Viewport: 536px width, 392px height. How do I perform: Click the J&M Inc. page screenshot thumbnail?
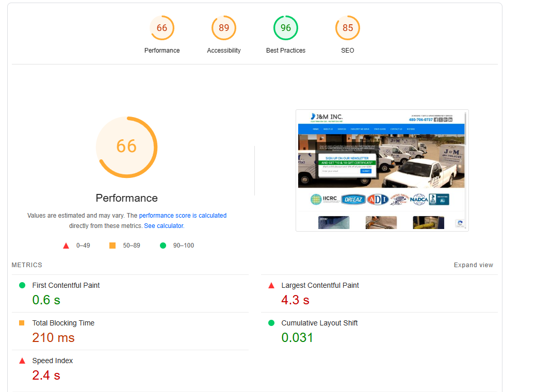point(382,170)
